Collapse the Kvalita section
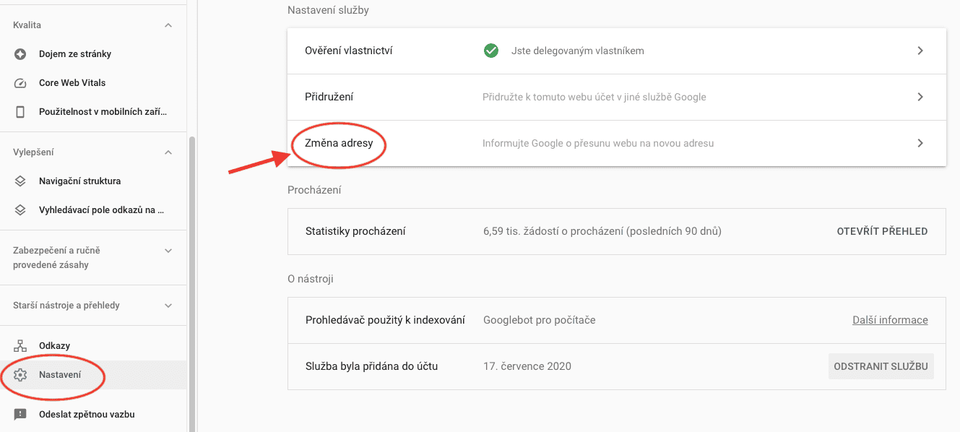The width and height of the screenshot is (960, 432). 167,24
